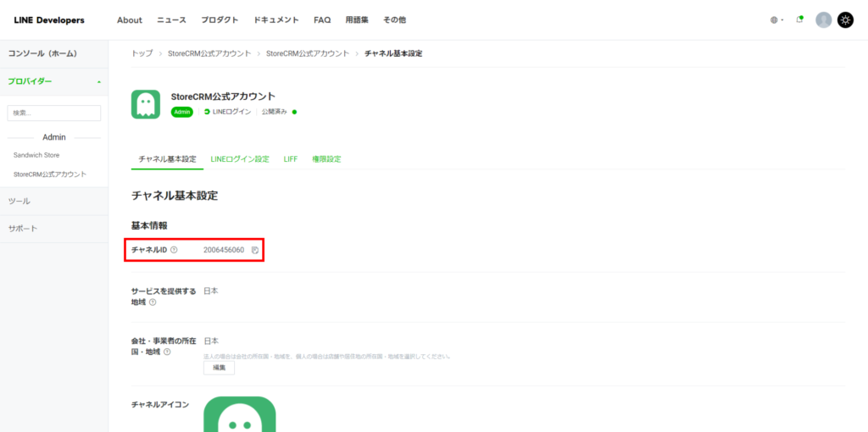868x432 pixels.
Task: Click help icon next to 地域
Action: coord(153,302)
